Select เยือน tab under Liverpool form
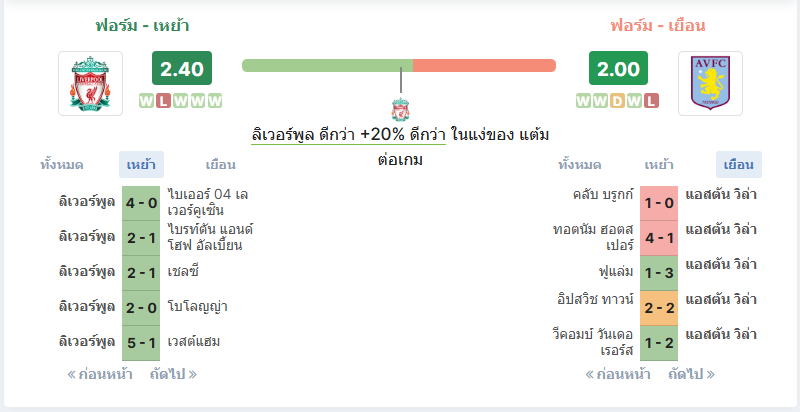800x412 pixels. 220,165
